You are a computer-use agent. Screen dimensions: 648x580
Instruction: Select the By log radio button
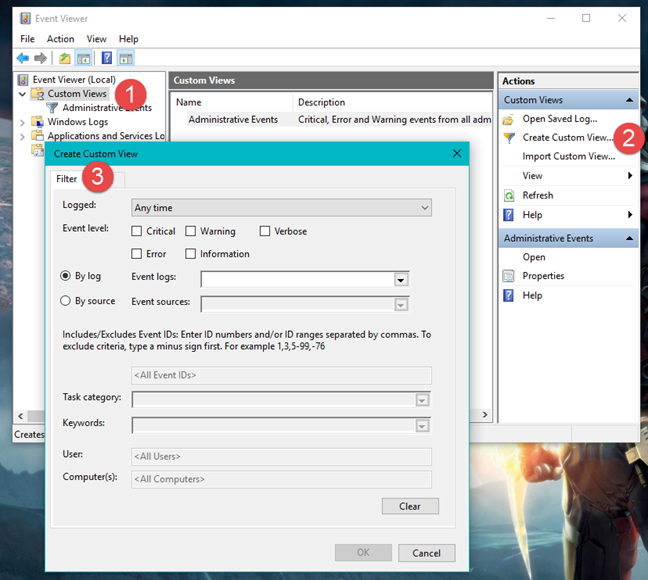pyautogui.click(x=65, y=276)
